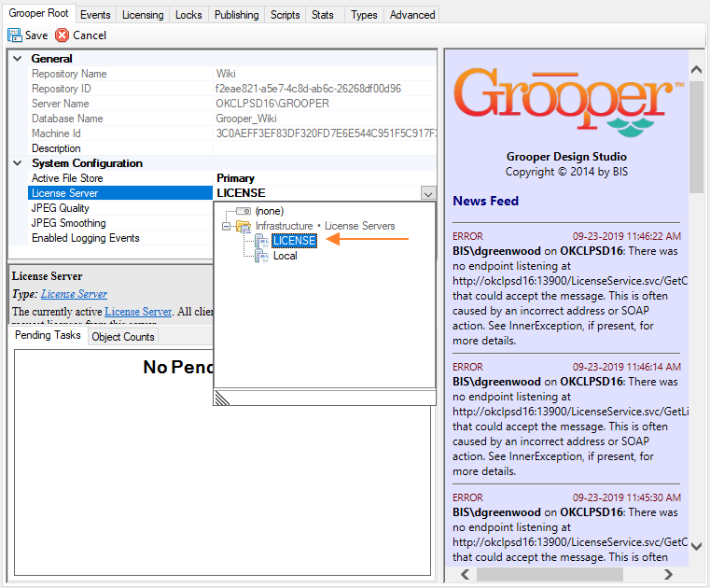The height and width of the screenshot is (588, 710).
Task: Select the JPEG Quality property
Action: (x=120, y=208)
